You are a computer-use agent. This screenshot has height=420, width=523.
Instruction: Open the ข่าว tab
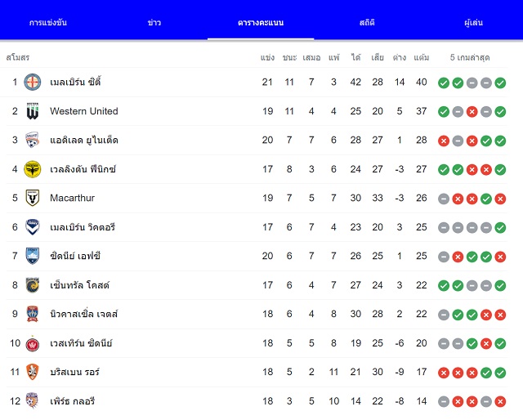click(154, 23)
